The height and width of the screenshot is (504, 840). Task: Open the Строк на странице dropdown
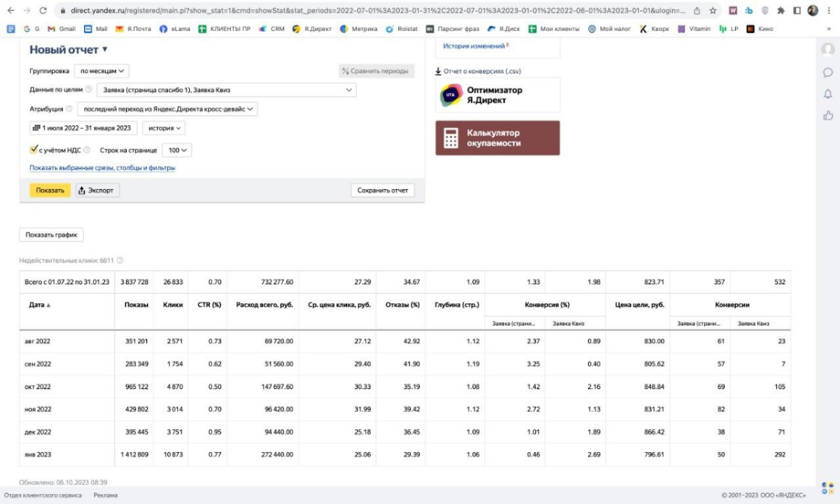[x=176, y=150]
